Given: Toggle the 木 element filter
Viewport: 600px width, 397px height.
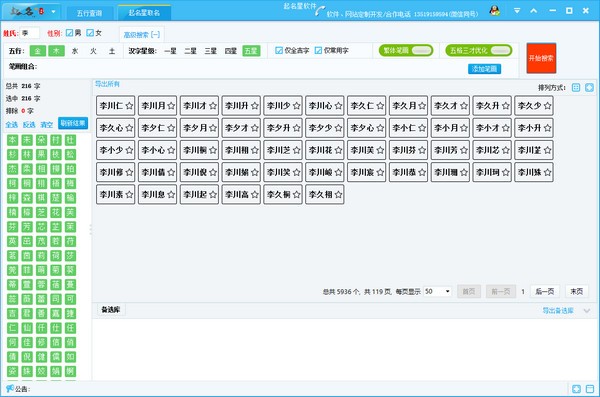Looking at the screenshot, I should click(56, 51).
